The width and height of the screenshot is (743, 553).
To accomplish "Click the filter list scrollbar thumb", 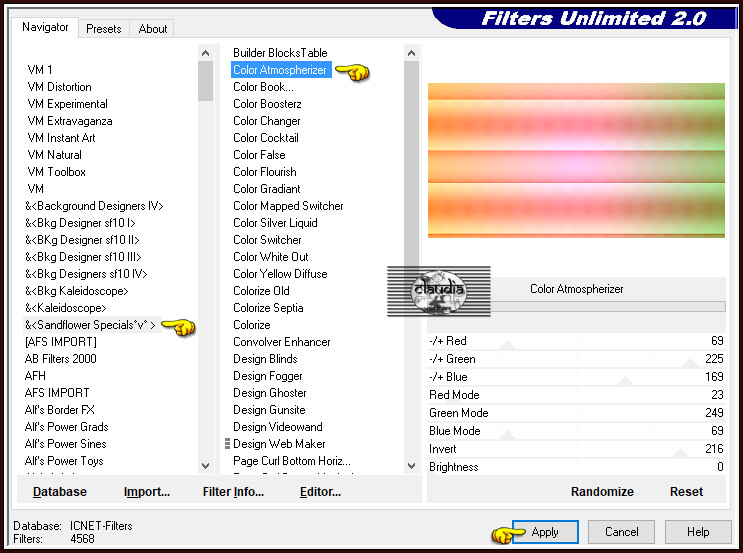I will point(412,163).
